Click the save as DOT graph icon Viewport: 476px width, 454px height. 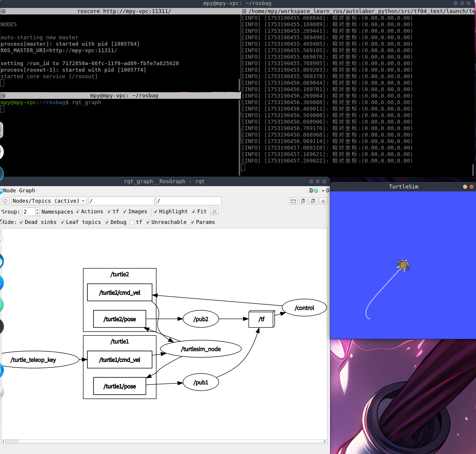click(x=303, y=201)
